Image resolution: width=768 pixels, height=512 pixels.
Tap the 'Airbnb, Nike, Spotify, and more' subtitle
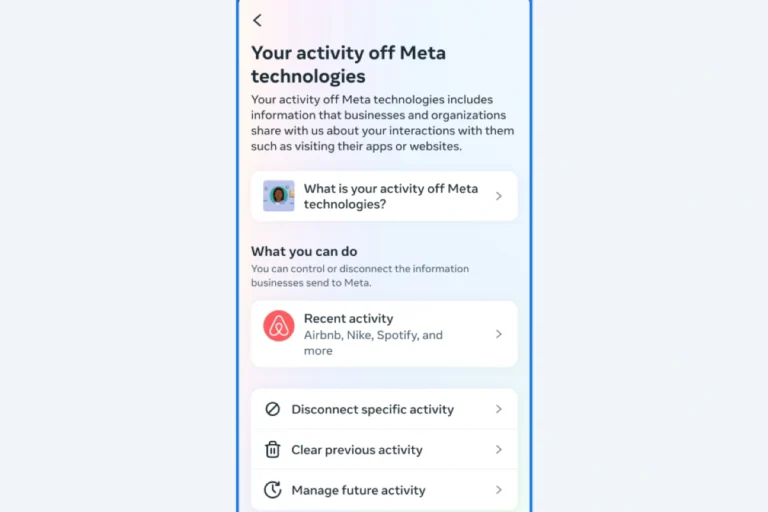[x=373, y=343]
